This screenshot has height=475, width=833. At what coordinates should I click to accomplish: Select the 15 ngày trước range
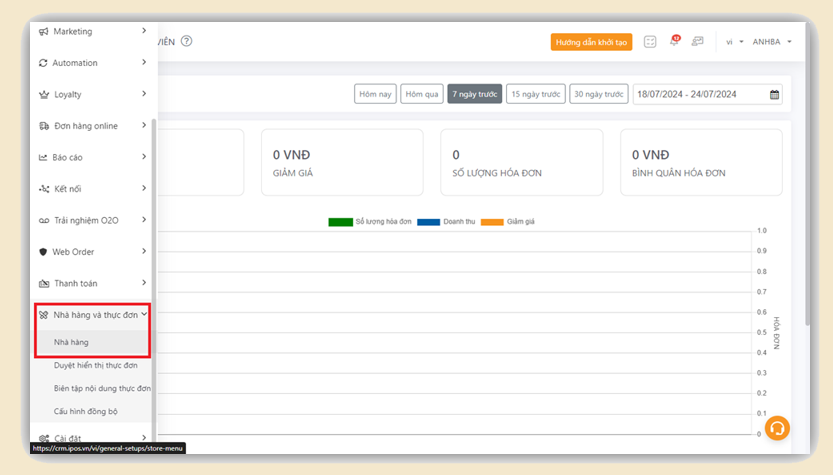[x=535, y=95]
